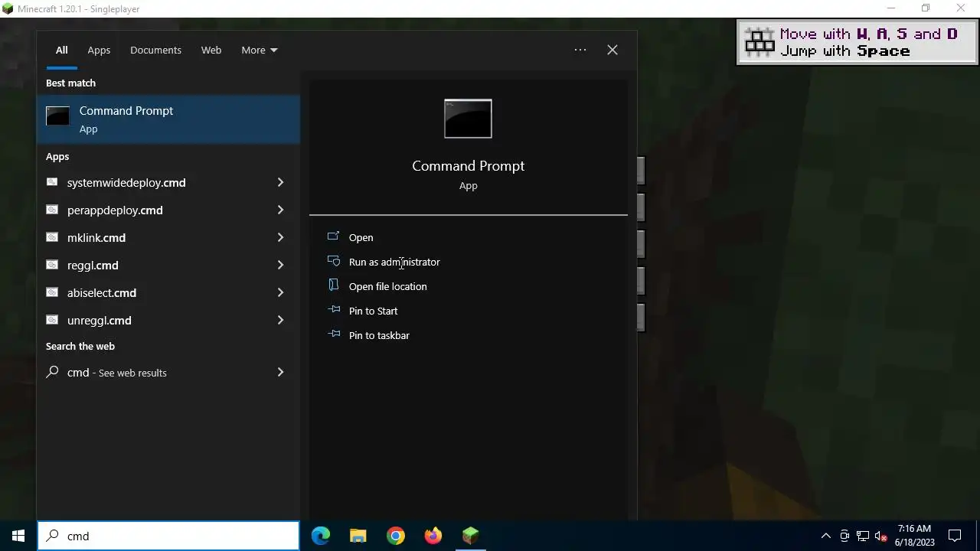
Task: Click the large Command Prompt preview icon
Action: [x=468, y=119]
